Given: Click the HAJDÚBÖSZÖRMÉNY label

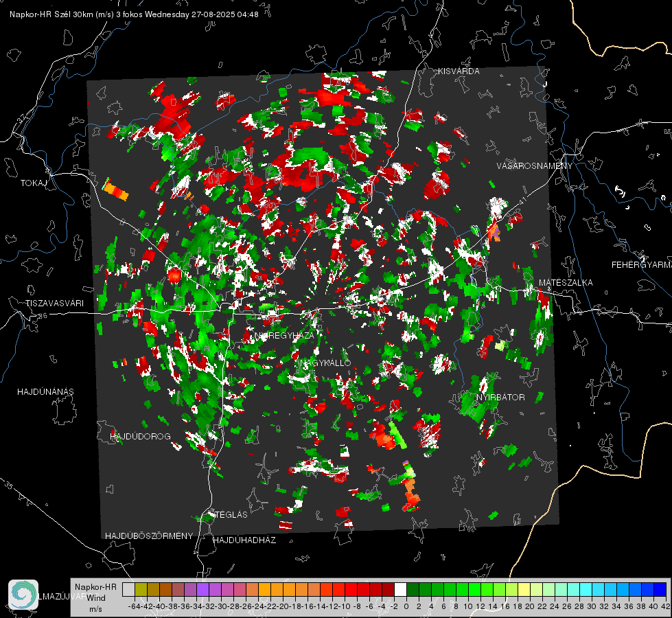Looking at the screenshot, I should coord(149,536).
